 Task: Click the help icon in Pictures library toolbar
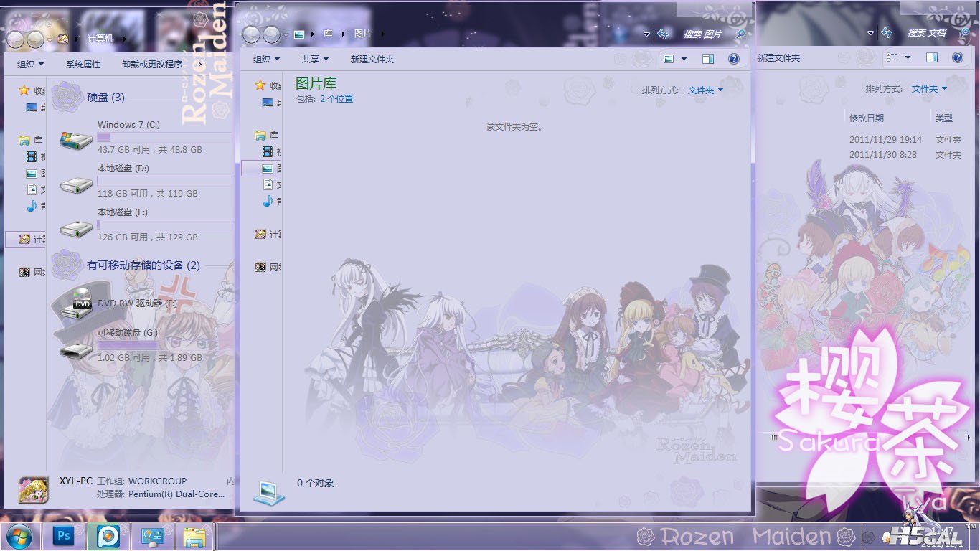(x=733, y=59)
